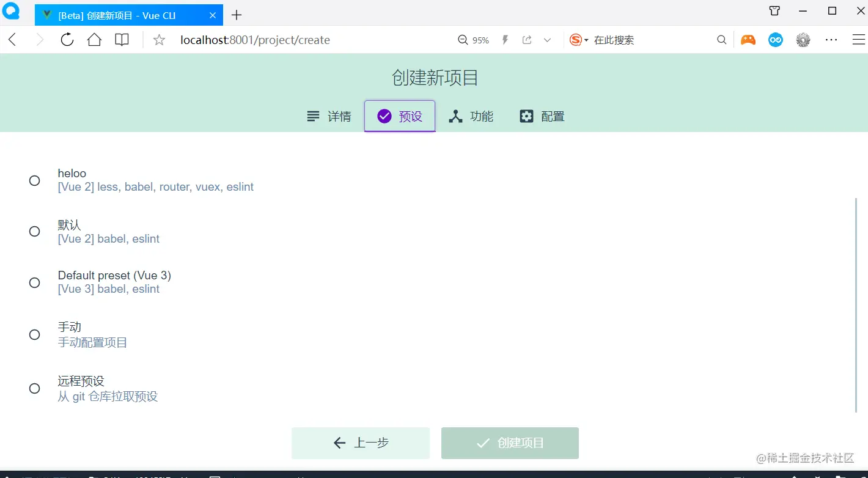868x478 pixels.
Task: Click the 详情 tab list icon
Action: (x=313, y=116)
